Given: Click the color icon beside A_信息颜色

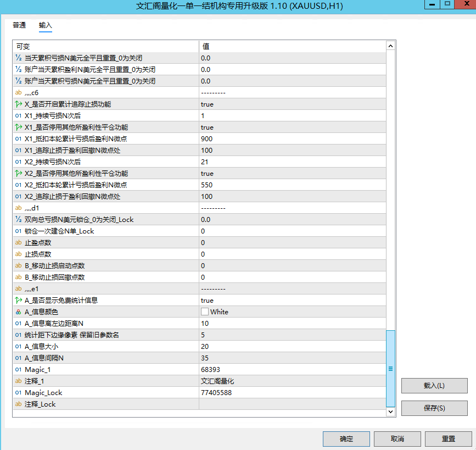Looking at the screenshot, I should [19, 312].
